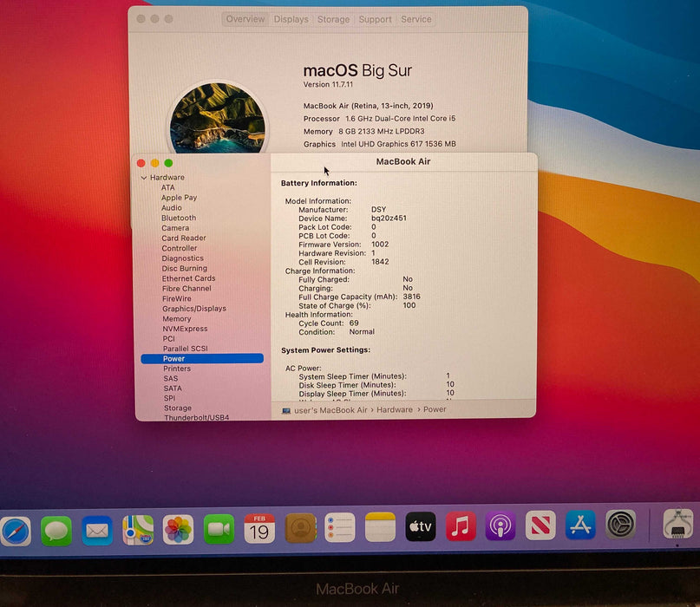The width and height of the screenshot is (700, 607).
Task: Open System Preferences gear icon
Action: coord(620,525)
